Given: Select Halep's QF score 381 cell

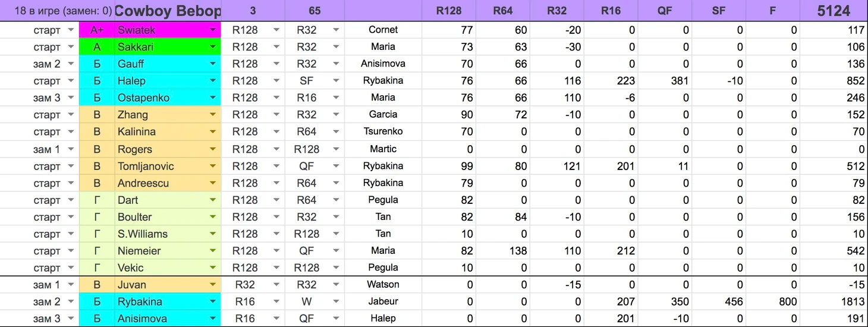Looking at the screenshot, I should (665, 81).
